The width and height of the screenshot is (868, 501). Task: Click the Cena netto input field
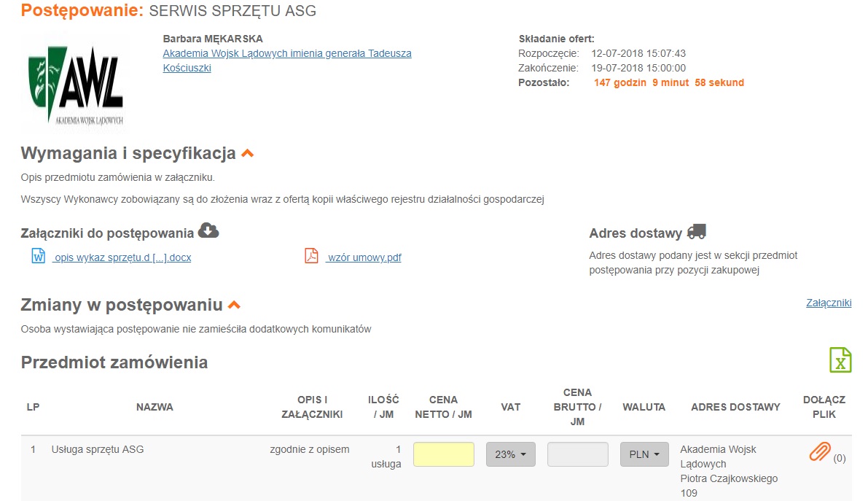[x=443, y=454]
